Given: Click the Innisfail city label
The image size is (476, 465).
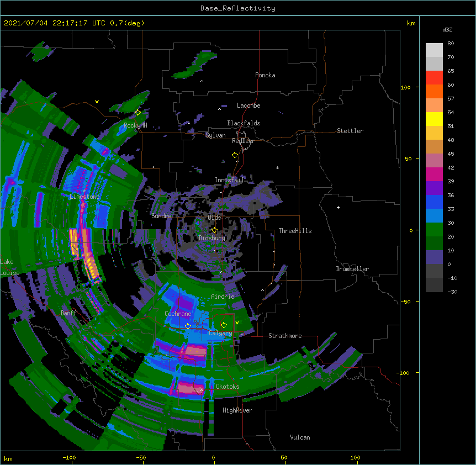Looking at the screenshot, I should (229, 180).
